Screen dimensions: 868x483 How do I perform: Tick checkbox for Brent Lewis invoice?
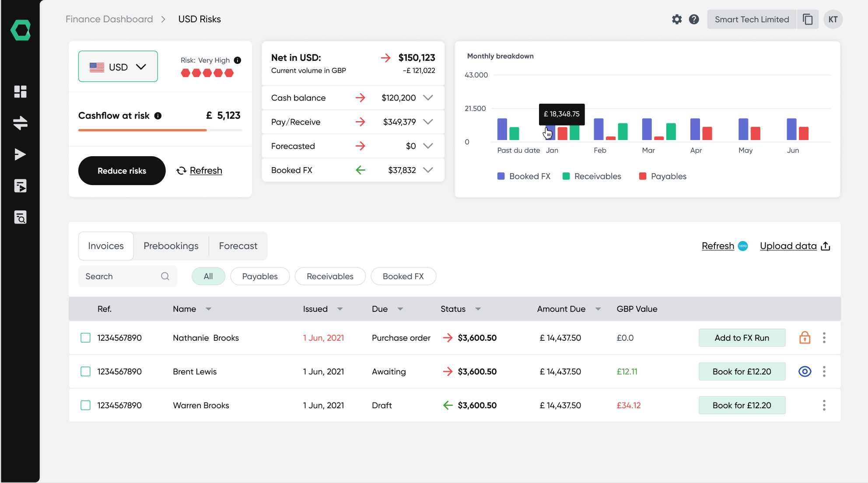[x=85, y=371]
